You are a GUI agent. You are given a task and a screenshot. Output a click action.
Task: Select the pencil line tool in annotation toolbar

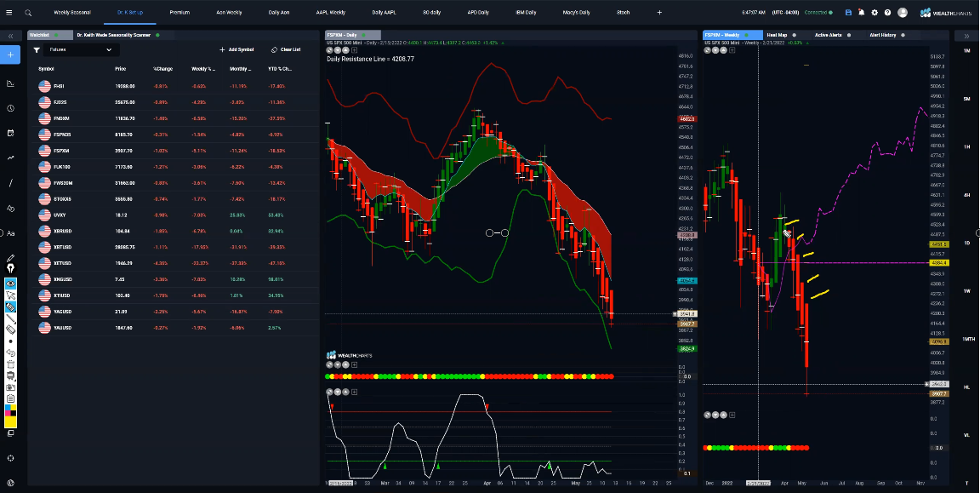click(x=10, y=318)
